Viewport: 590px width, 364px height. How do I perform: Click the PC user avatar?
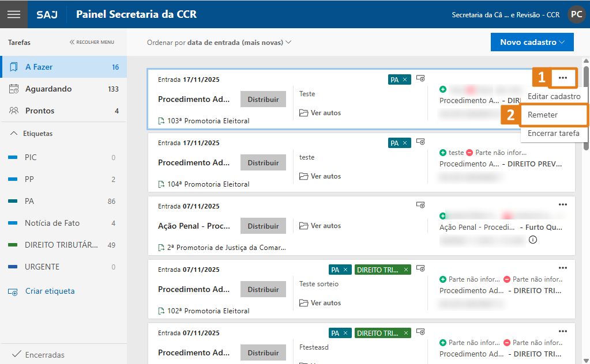(x=576, y=14)
